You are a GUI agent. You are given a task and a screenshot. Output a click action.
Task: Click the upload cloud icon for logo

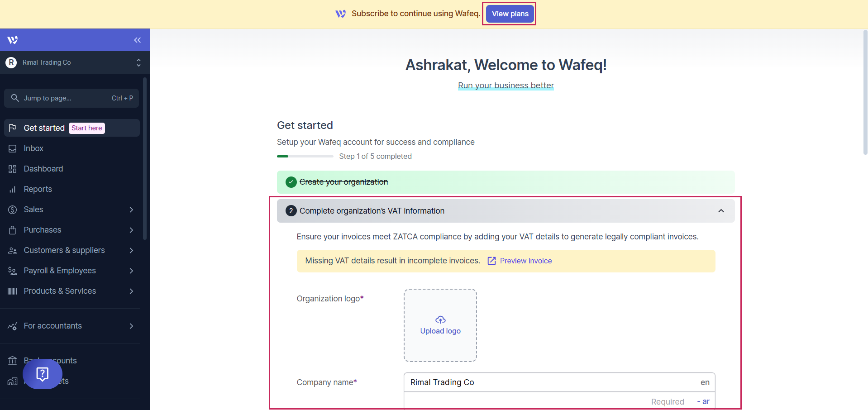click(x=440, y=320)
